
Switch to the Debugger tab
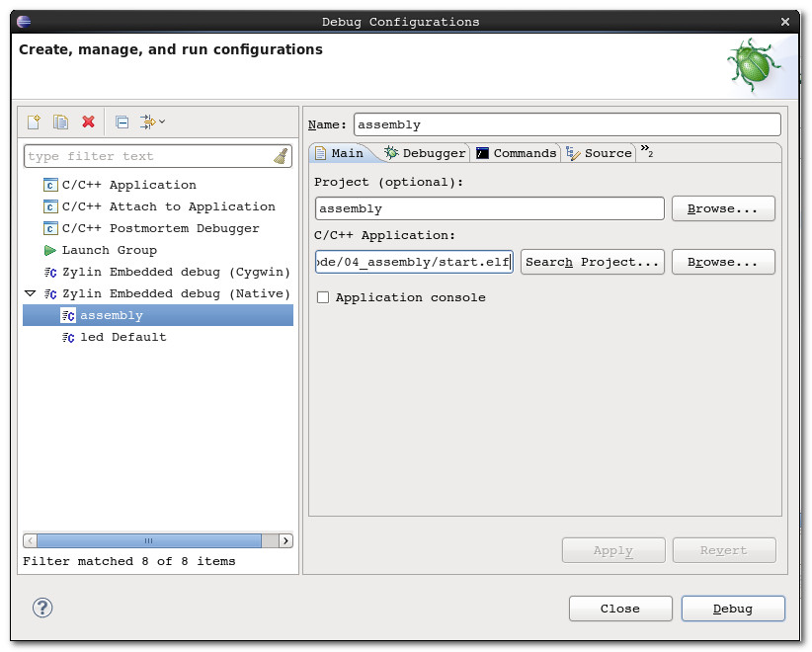coord(425,153)
